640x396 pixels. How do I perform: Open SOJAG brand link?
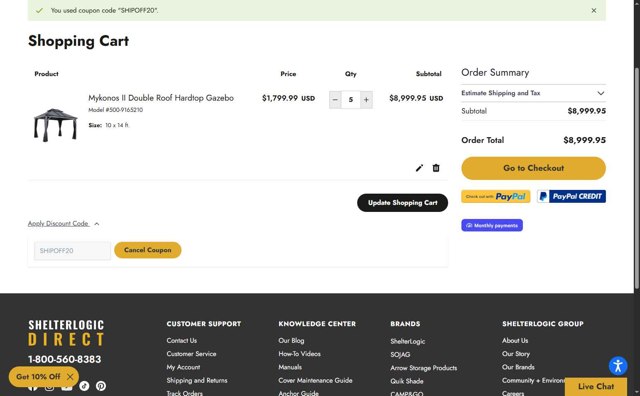tap(400, 355)
